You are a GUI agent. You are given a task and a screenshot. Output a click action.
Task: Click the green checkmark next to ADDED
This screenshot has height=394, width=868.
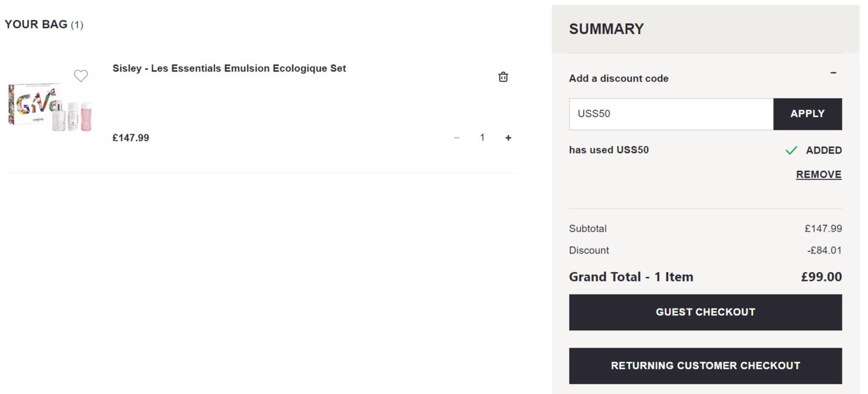pyautogui.click(x=791, y=151)
